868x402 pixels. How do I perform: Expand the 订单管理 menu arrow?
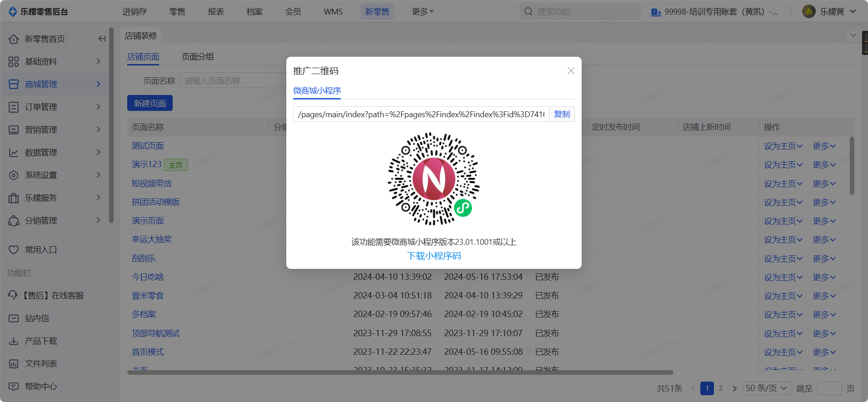click(98, 107)
